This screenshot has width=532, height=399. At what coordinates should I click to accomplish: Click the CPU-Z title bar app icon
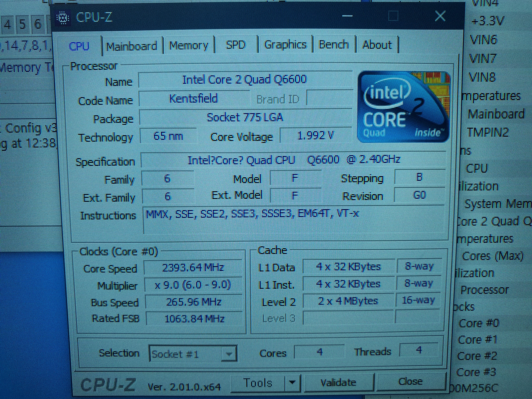(63, 18)
